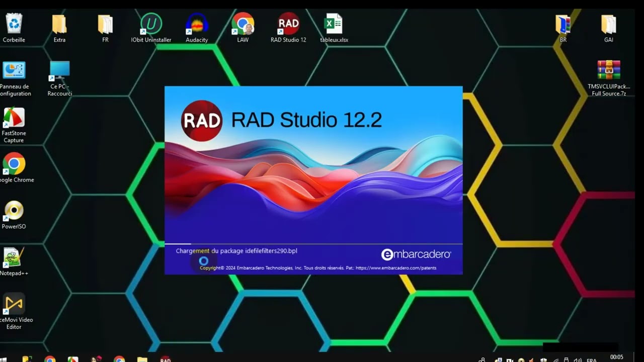The height and width of the screenshot is (362, 644).
Task: Click the RAD Studio taskbar button
Action: click(x=165, y=359)
